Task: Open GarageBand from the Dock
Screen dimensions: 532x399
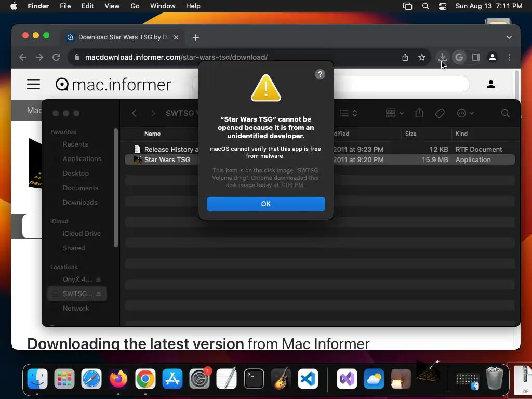Action: tap(281, 379)
